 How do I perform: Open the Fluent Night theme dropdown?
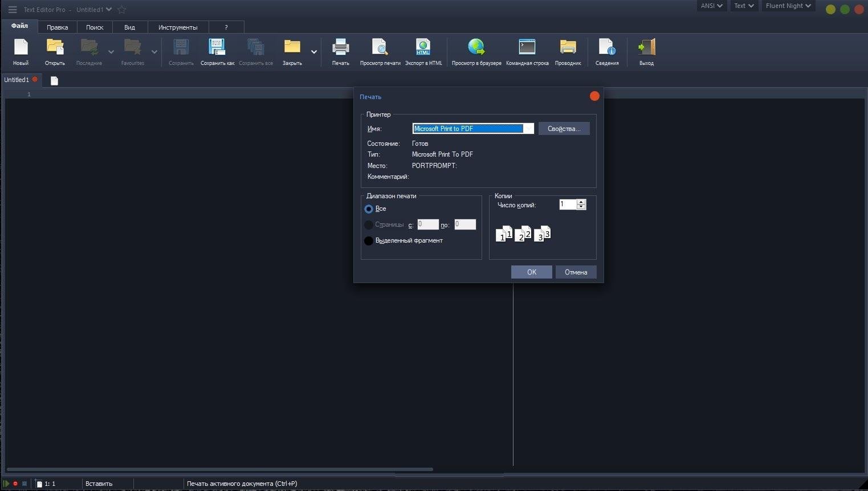pyautogui.click(x=788, y=6)
